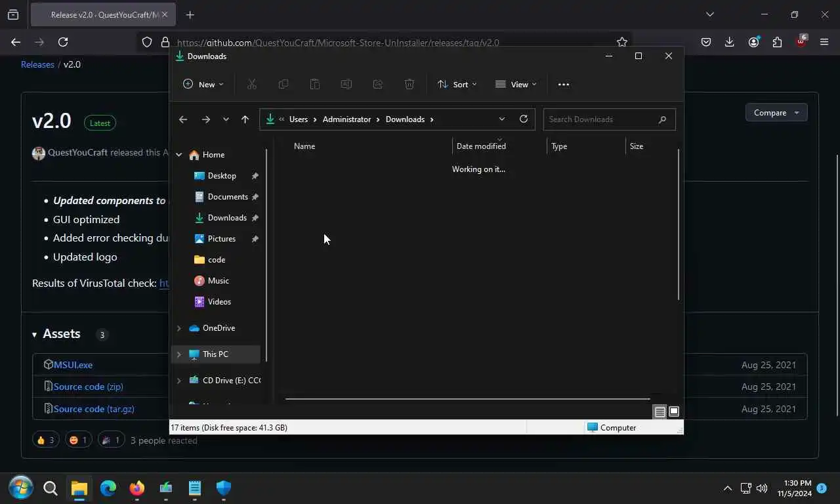Expand the This PC tree node
This screenshot has width=840, height=504.
(x=178, y=354)
